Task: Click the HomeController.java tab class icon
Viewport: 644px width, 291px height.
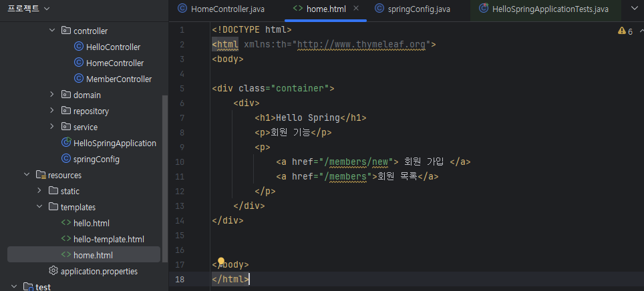Action: click(182, 9)
